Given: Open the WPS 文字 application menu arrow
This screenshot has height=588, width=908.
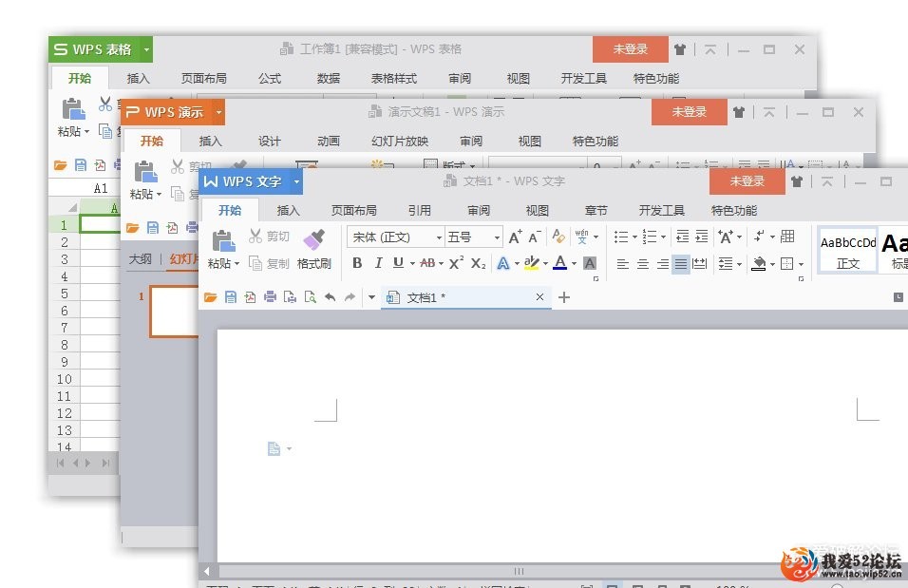Looking at the screenshot, I should pos(296,181).
